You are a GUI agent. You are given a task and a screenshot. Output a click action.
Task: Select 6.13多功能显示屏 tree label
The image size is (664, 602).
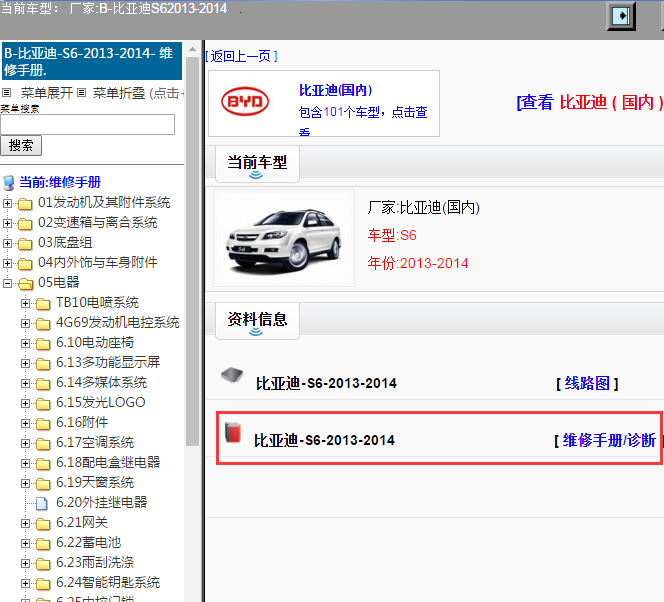[x=108, y=362]
